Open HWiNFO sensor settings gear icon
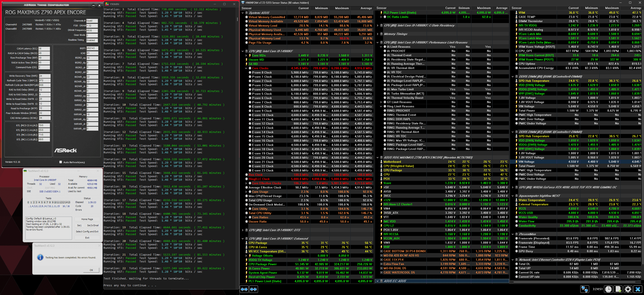This screenshot has width=644, height=295. tap(628, 289)
